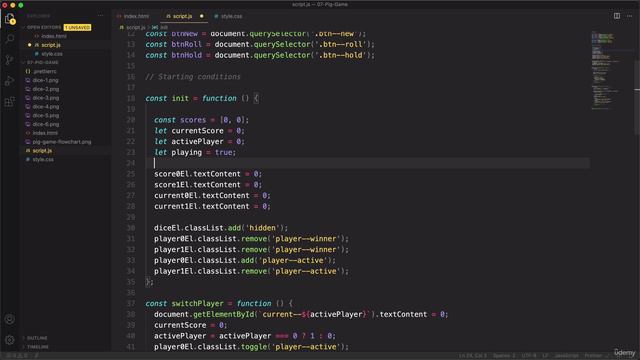
Task: Click the script.js breadcrumb icon
Action: [122, 27]
